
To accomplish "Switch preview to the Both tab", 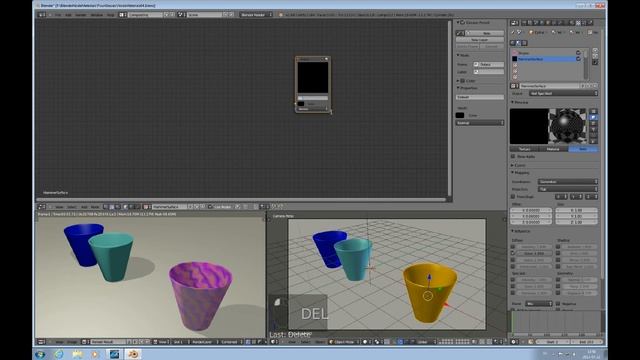I will tap(583, 149).
